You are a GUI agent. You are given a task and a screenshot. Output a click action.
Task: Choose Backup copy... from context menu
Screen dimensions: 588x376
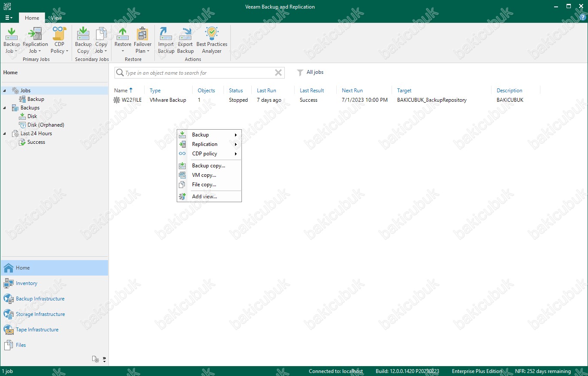tap(209, 166)
